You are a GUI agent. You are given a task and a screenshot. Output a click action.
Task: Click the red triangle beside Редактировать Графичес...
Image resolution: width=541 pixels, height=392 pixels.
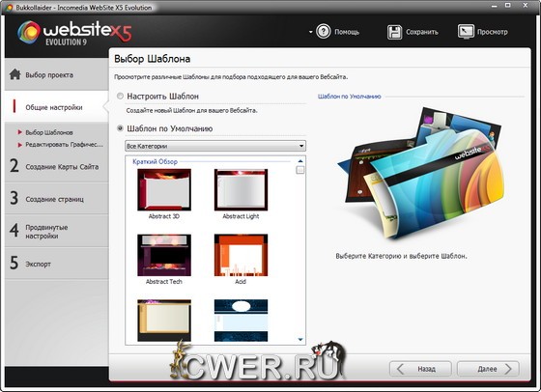click(x=20, y=145)
